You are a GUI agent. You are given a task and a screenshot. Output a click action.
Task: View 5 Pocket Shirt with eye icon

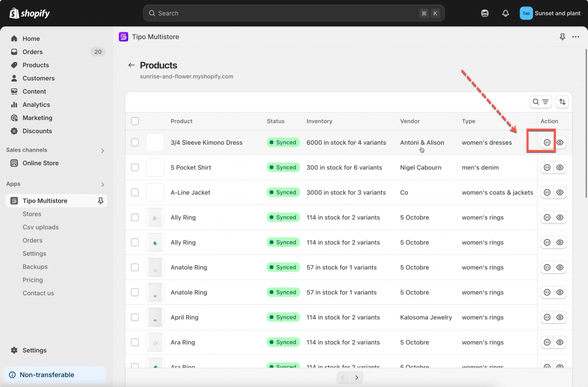tap(560, 168)
